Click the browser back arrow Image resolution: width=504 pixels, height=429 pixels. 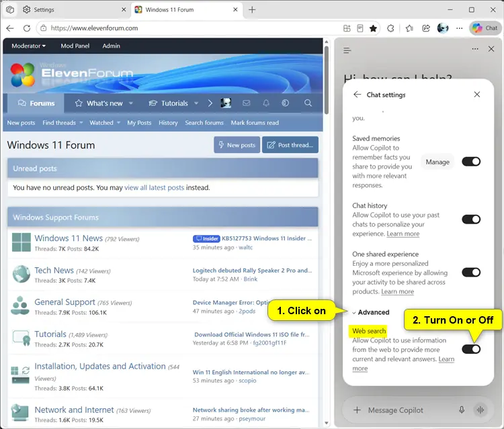coord(10,28)
